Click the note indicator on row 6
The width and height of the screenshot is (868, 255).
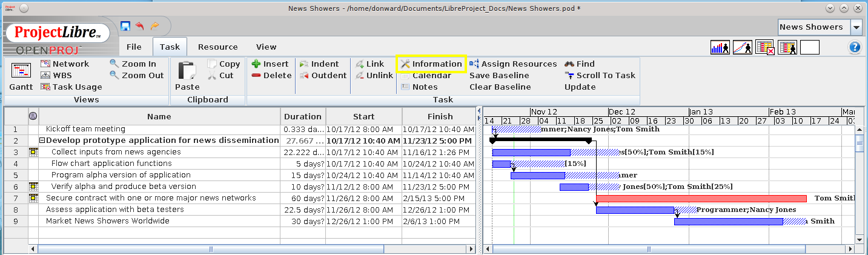click(x=33, y=187)
